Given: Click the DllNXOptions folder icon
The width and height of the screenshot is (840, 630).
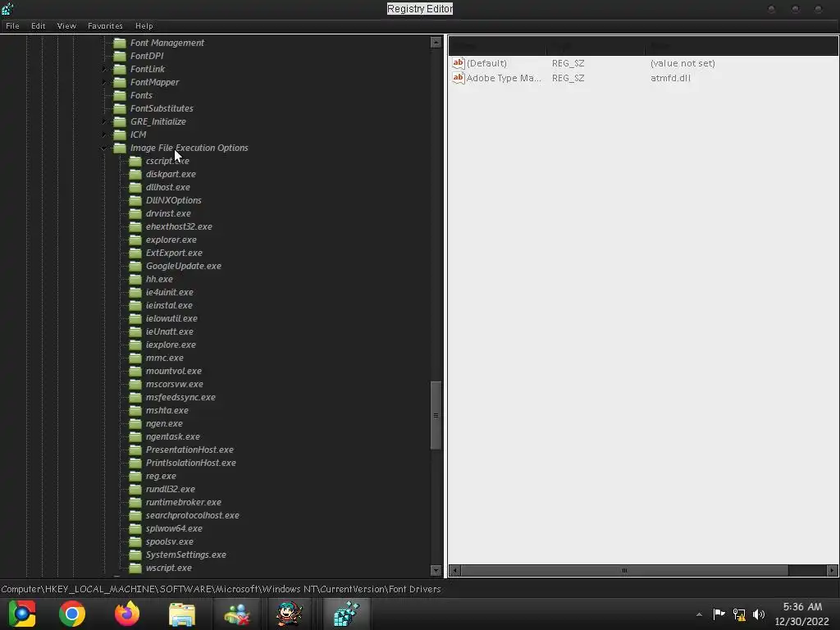Looking at the screenshot, I should [135, 200].
